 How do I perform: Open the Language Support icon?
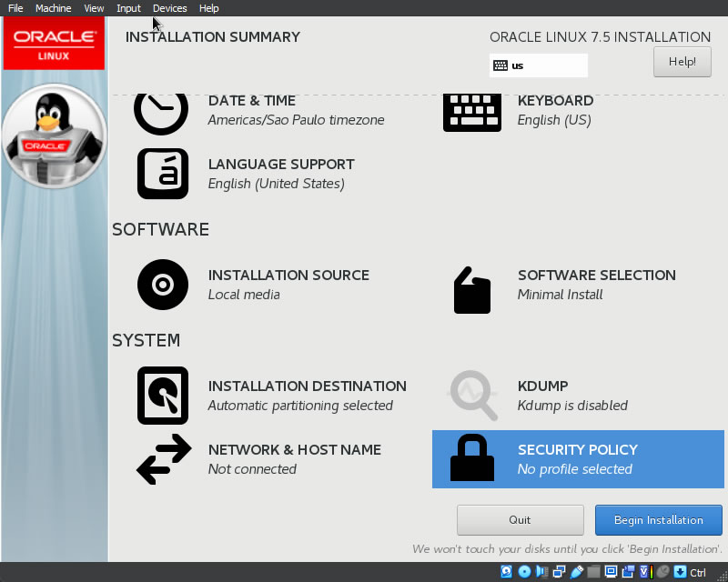click(163, 174)
